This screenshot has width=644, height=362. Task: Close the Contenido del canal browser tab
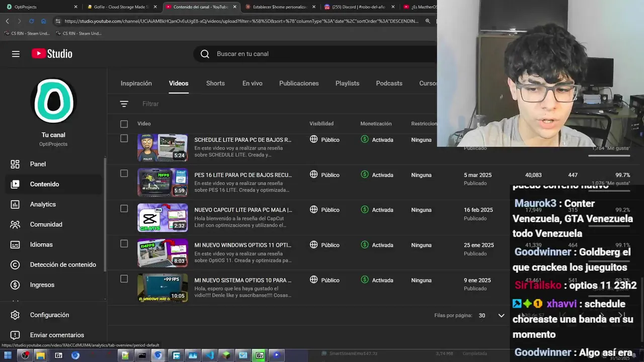pyautogui.click(x=234, y=7)
